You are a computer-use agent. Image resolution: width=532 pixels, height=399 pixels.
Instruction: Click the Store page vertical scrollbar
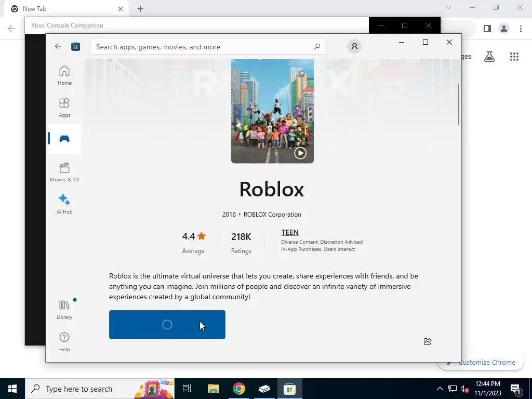tap(458, 104)
